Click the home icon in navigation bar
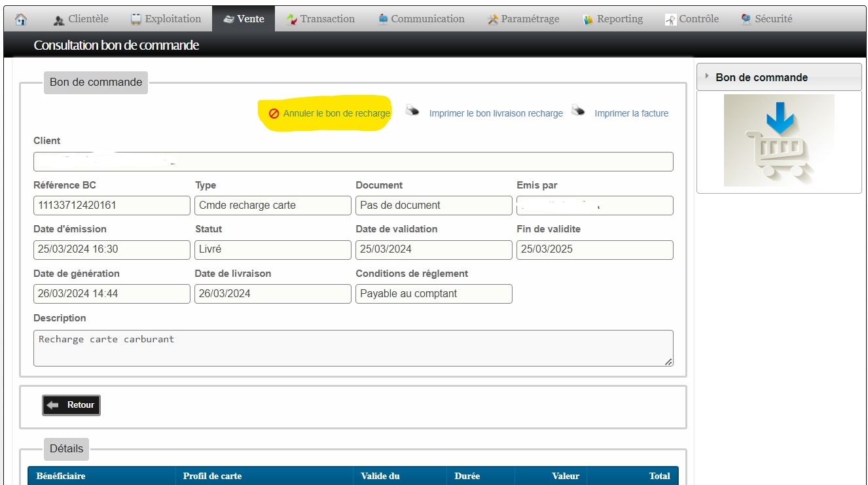This screenshot has height=485, width=868. 21,20
